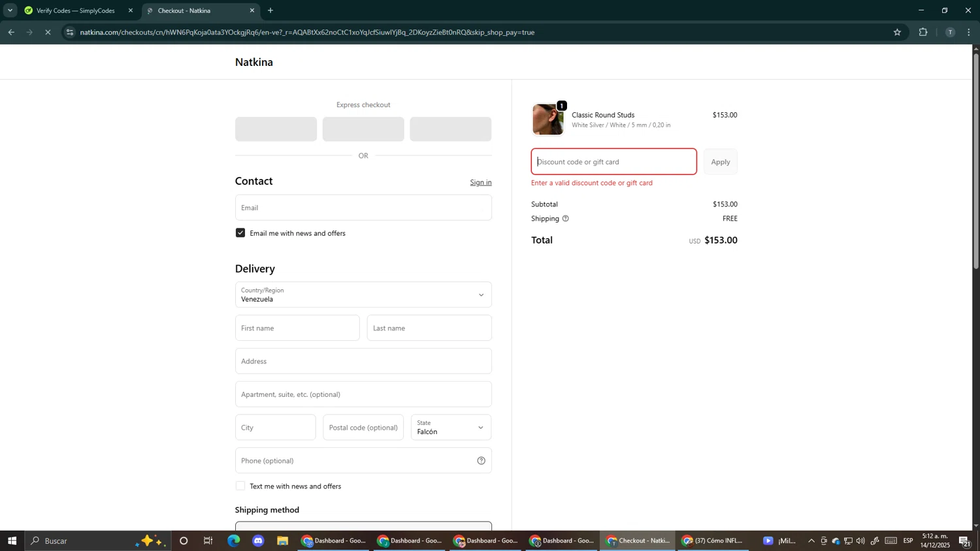Viewport: 980px width, 551px height.
Task: Open a new browser tab
Action: (x=270, y=10)
